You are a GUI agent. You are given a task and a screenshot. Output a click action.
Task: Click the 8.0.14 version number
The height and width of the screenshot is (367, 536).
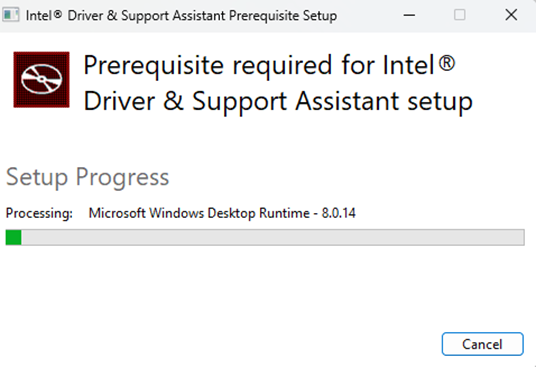(338, 213)
